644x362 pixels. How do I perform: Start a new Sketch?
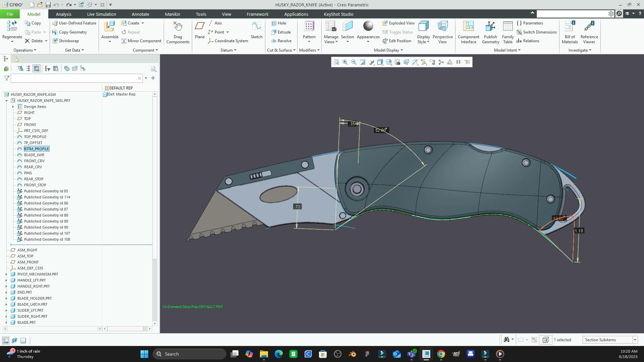click(x=257, y=30)
